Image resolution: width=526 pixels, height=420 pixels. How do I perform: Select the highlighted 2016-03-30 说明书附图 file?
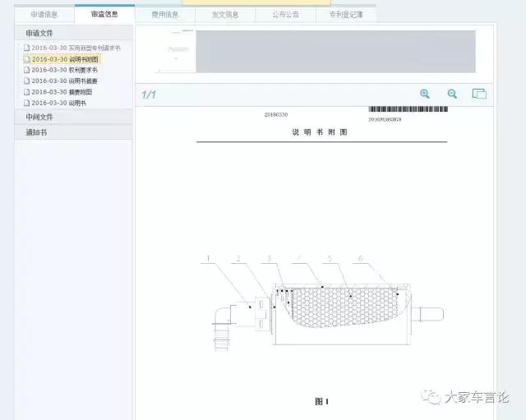pos(62,59)
